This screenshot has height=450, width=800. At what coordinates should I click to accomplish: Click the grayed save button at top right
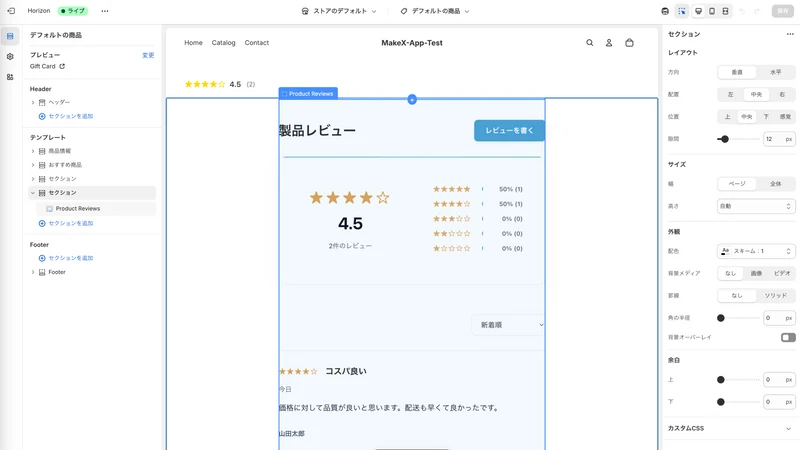tap(783, 11)
